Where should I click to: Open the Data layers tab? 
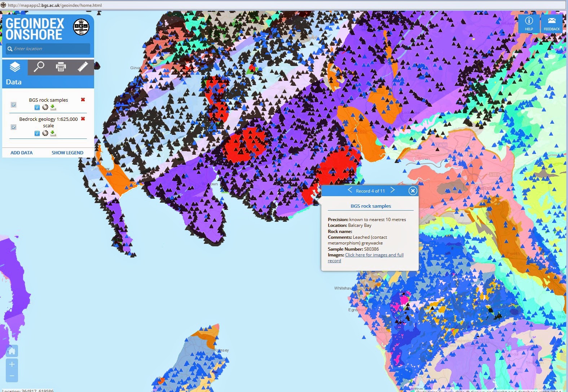click(x=15, y=67)
